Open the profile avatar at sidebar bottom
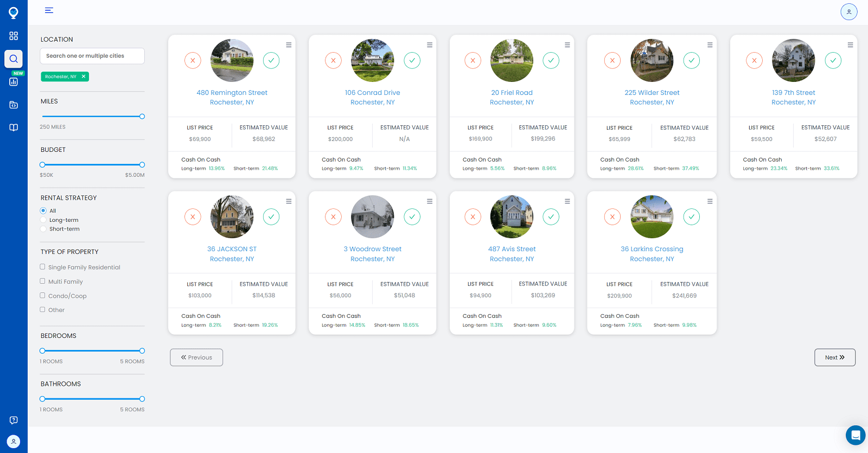Image resolution: width=868 pixels, height=453 pixels. tap(14, 442)
